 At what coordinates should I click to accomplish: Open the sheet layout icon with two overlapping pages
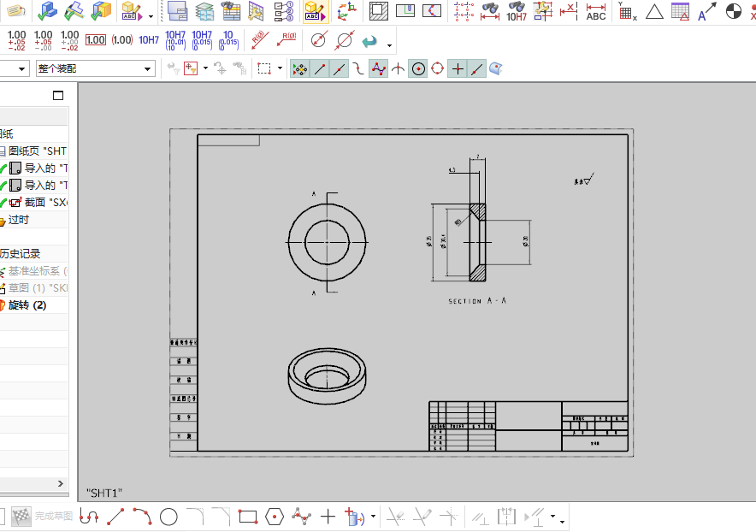click(x=177, y=10)
